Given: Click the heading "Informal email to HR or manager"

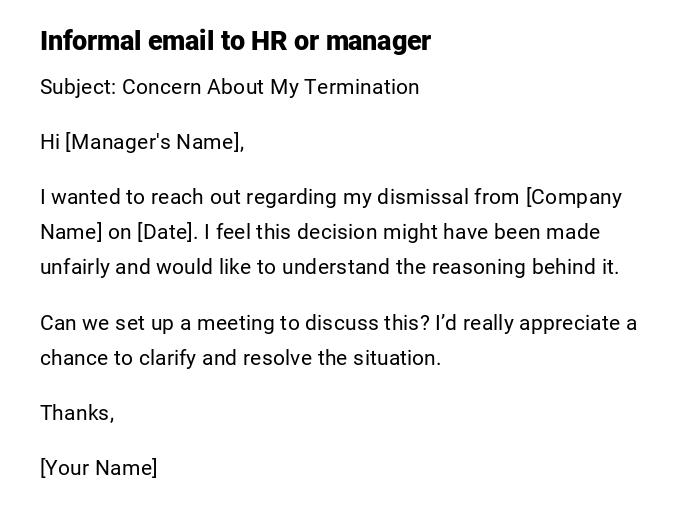Looking at the screenshot, I should click(x=235, y=41).
